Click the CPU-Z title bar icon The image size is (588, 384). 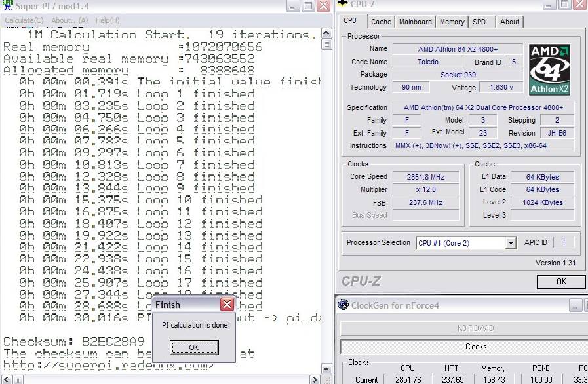[x=343, y=3]
